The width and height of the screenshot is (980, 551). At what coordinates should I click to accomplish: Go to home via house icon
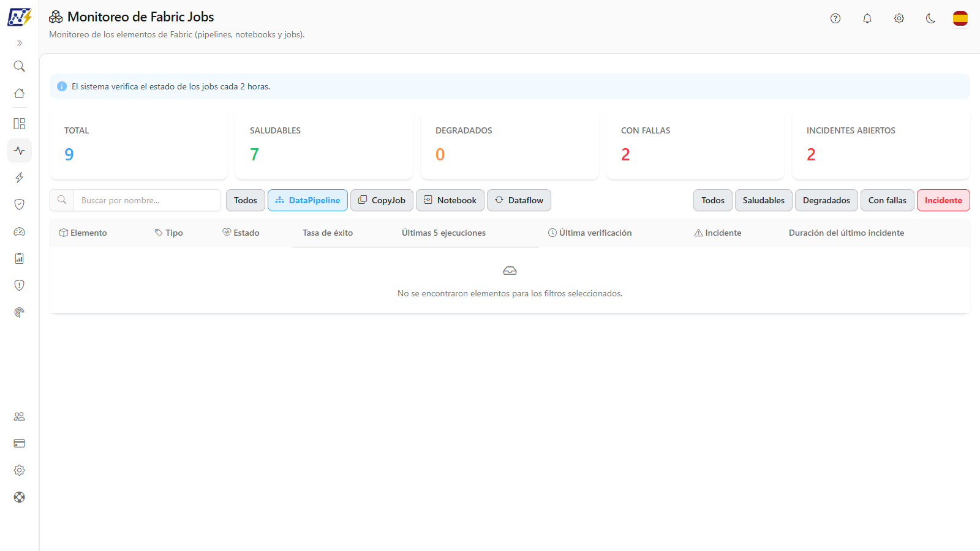pos(20,93)
